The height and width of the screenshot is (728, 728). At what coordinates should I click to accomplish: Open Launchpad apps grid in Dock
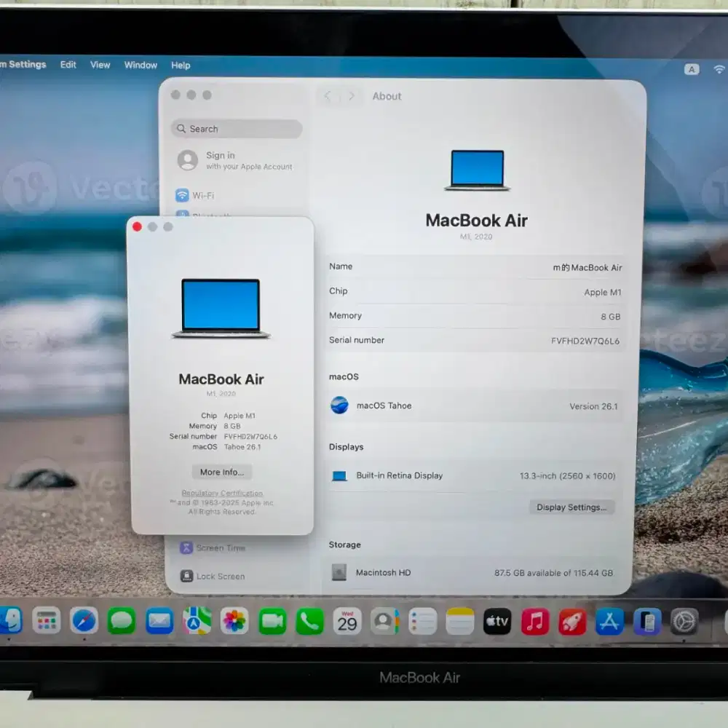[47, 621]
